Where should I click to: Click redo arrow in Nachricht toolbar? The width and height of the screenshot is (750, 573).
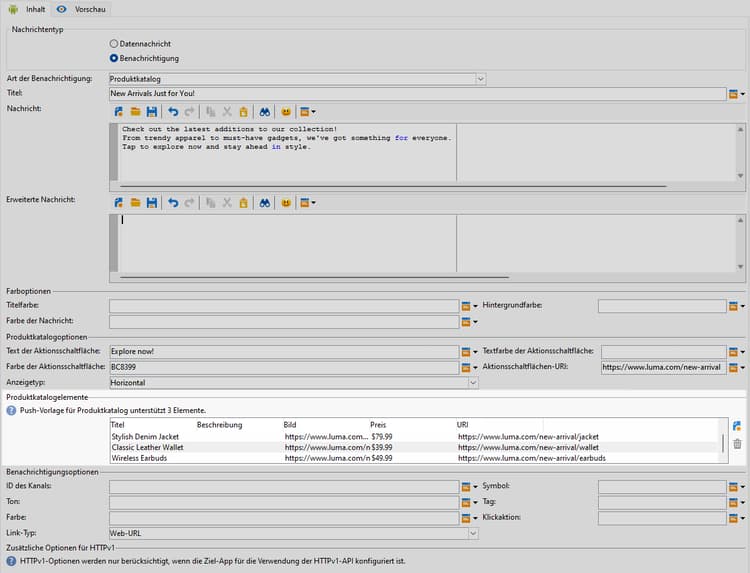point(189,112)
